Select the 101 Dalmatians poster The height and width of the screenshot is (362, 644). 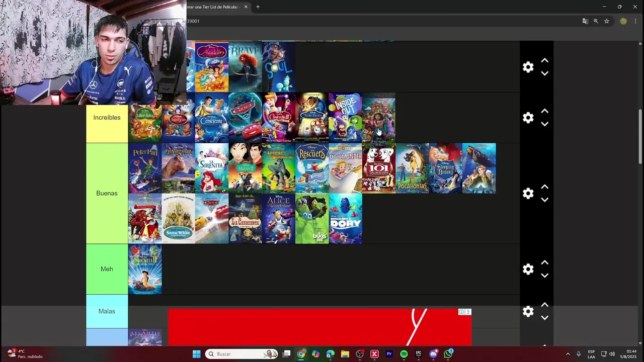pyautogui.click(x=378, y=168)
